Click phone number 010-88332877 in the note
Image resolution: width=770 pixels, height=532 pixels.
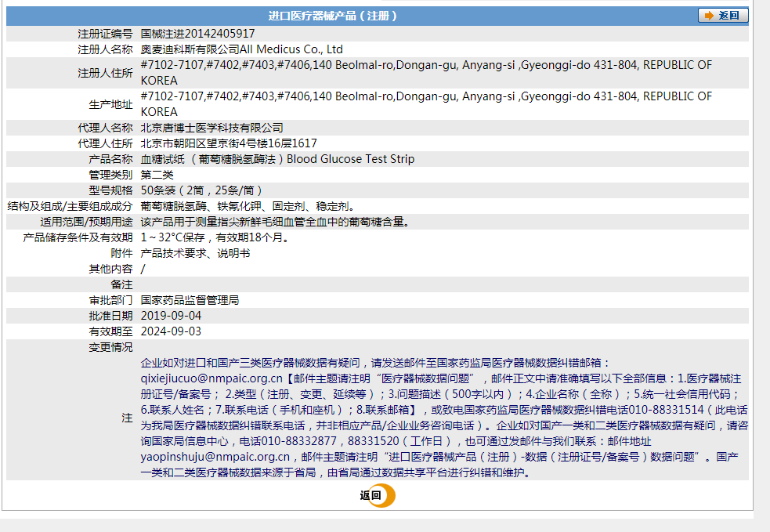click(x=298, y=441)
